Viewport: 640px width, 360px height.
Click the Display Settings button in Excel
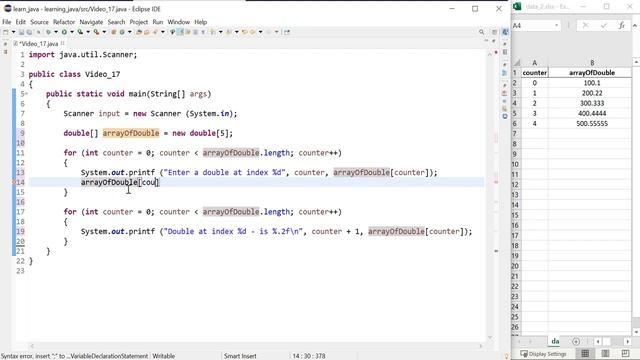543,354
